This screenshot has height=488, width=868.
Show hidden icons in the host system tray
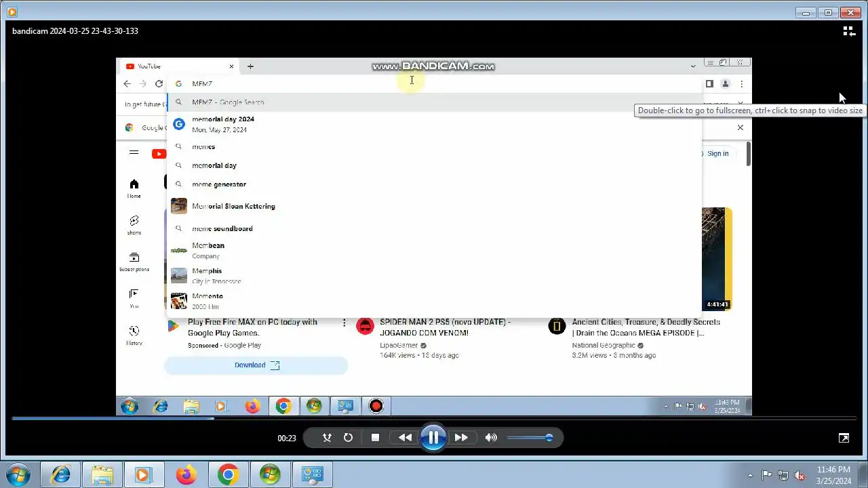[750, 475]
